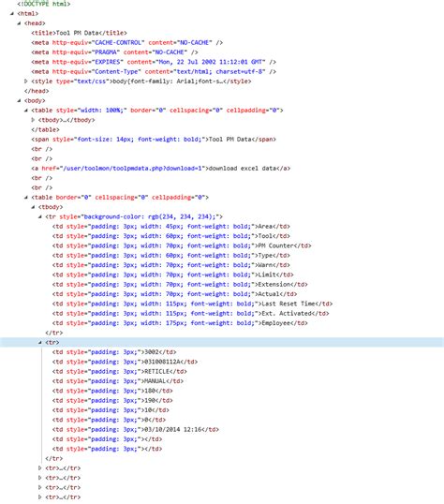Select the </table> closing tag line

45,129
